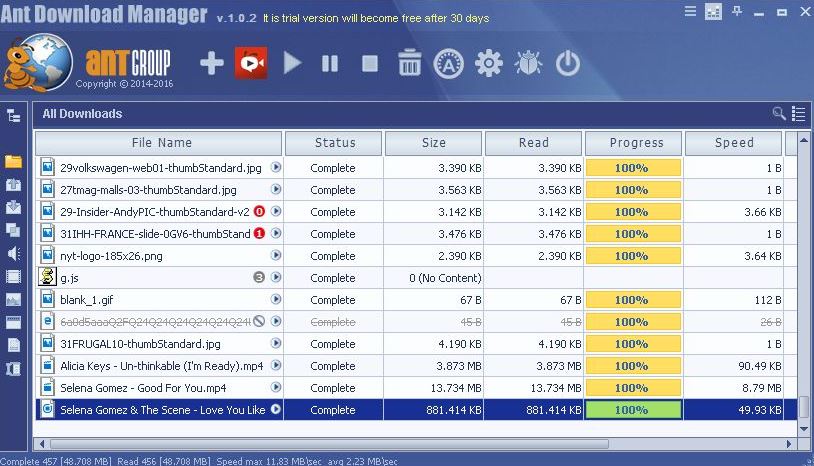The width and height of the screenshot is (814, 466).
Task: Click the list view options icon
Action: coord(798,114)
